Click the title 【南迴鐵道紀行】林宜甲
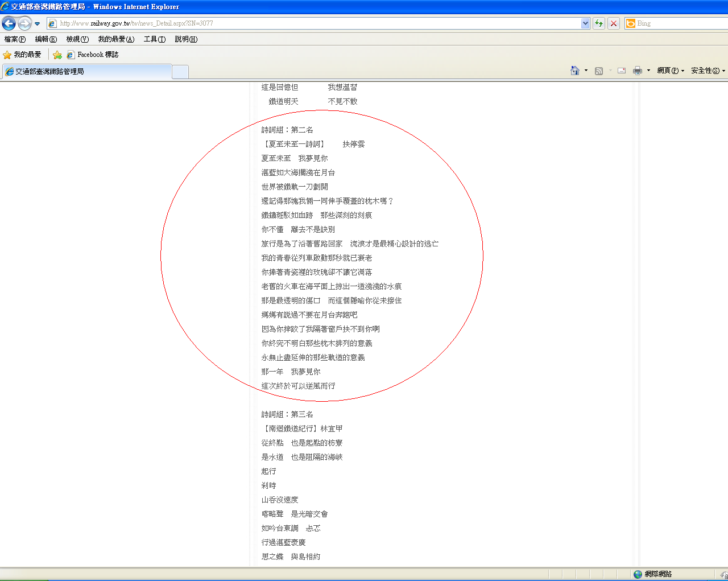Image resolution: width=728 pixels, height=581 pixels. (x=302, y=428)
